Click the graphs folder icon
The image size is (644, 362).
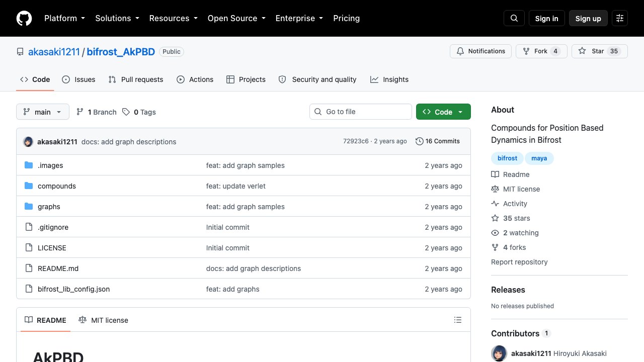tap(29, 207)
